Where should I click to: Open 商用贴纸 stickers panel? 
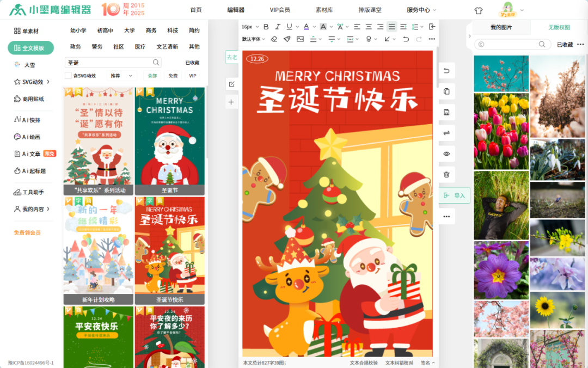click(x=29, y=99)
